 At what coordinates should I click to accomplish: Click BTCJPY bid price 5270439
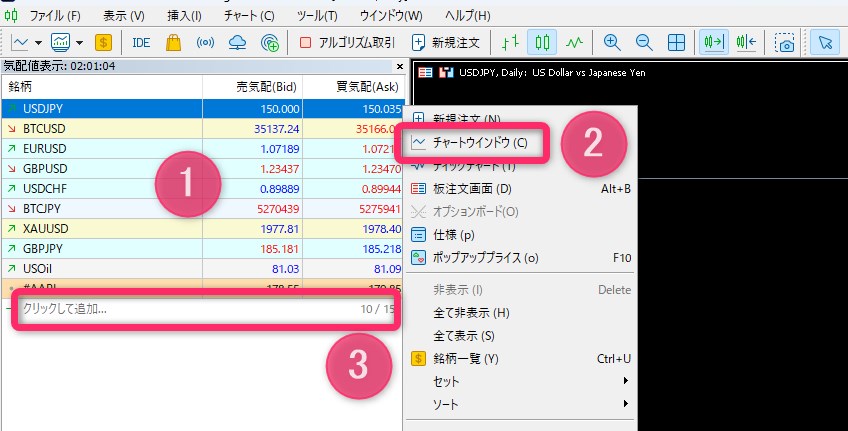click(280, 209)
